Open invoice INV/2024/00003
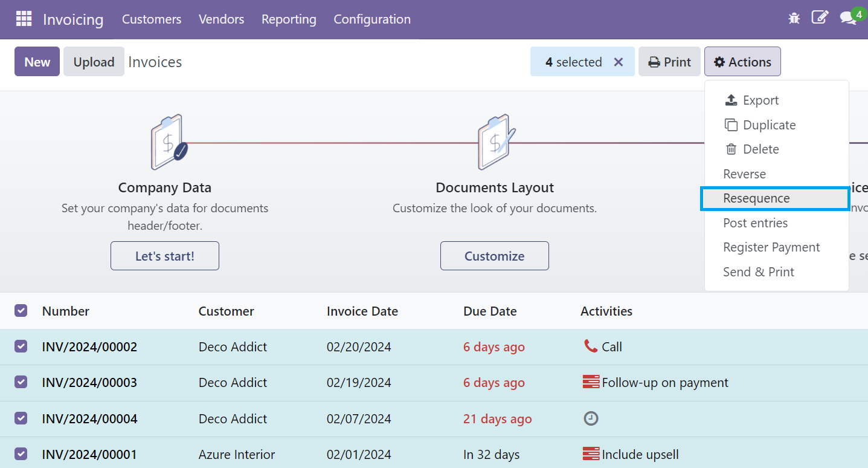Viewport: 868px width, 468px height. click(x=89, y=382)
